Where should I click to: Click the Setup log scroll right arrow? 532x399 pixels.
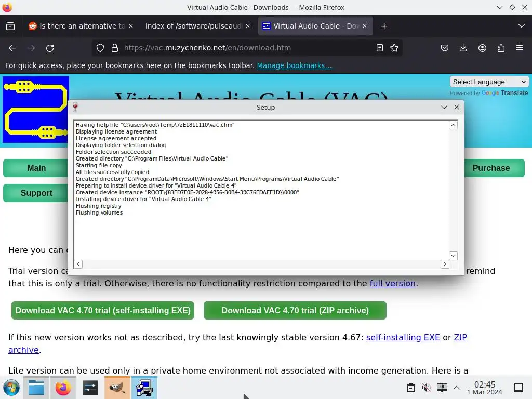coord(445,264)
